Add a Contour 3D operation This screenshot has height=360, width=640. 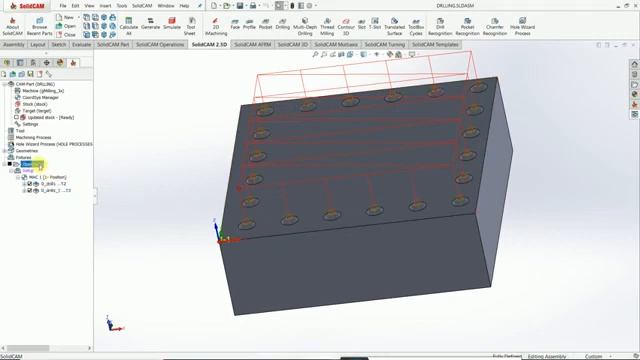click(x=346, y=27)
